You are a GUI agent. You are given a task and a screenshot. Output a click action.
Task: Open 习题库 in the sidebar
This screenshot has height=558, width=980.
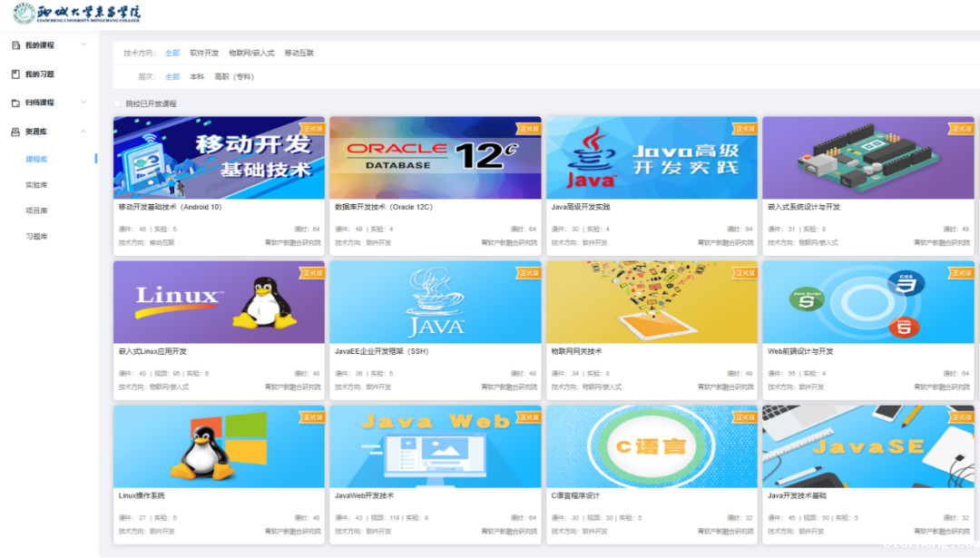(x=36, y=237)
